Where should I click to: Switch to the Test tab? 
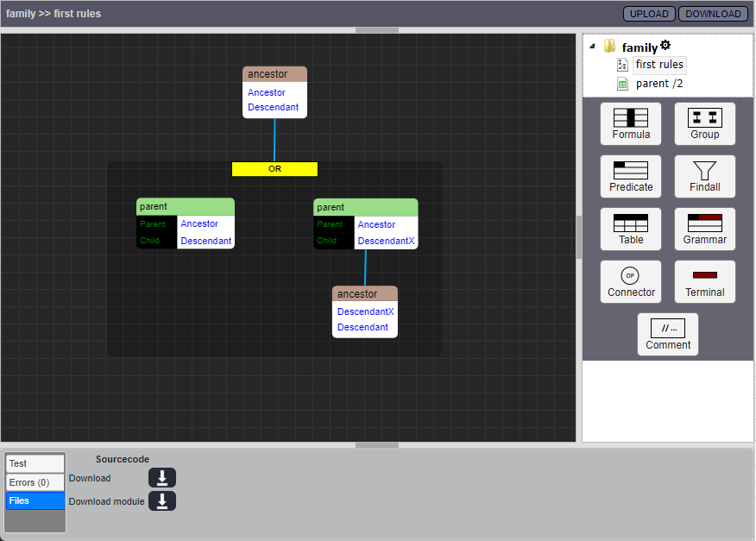pyautogui.click(x=35, y=463)
